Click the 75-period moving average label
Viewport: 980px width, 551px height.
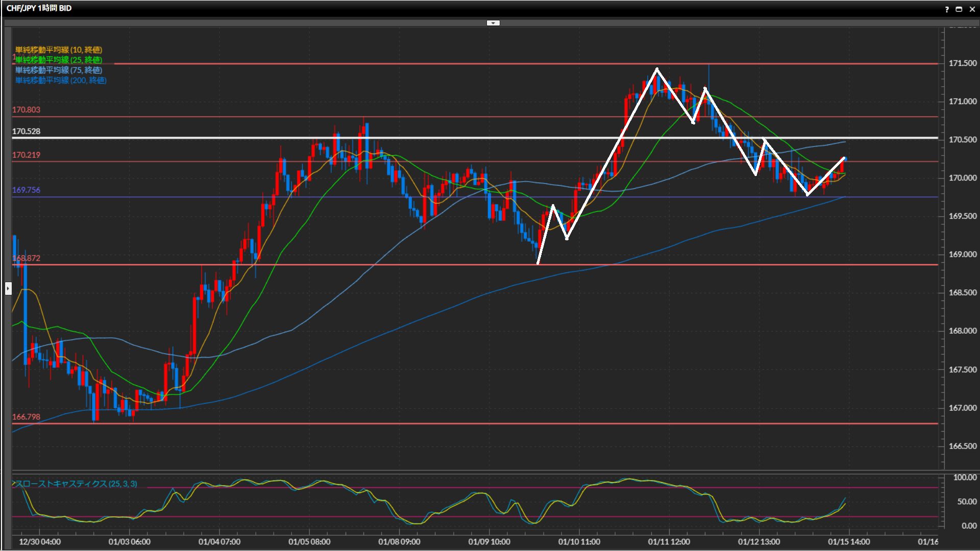pos(59,70)
